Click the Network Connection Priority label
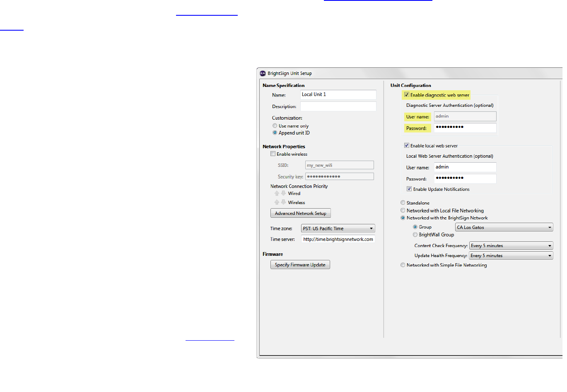This screenshot has width=567, height=392. click(299, 186)
